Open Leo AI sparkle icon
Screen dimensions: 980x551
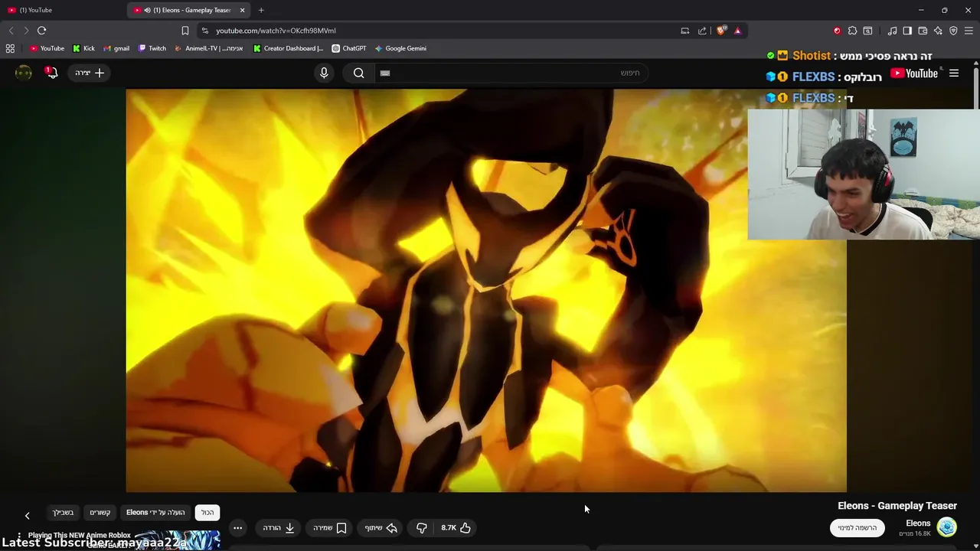pyautogui.click(x=938, y=31)
